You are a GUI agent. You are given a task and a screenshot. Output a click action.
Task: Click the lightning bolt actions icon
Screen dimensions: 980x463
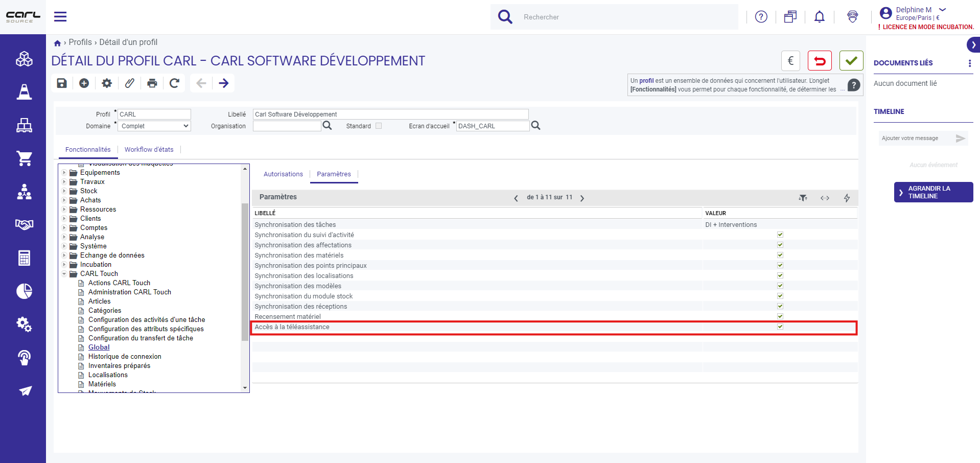tap(847, 198)
